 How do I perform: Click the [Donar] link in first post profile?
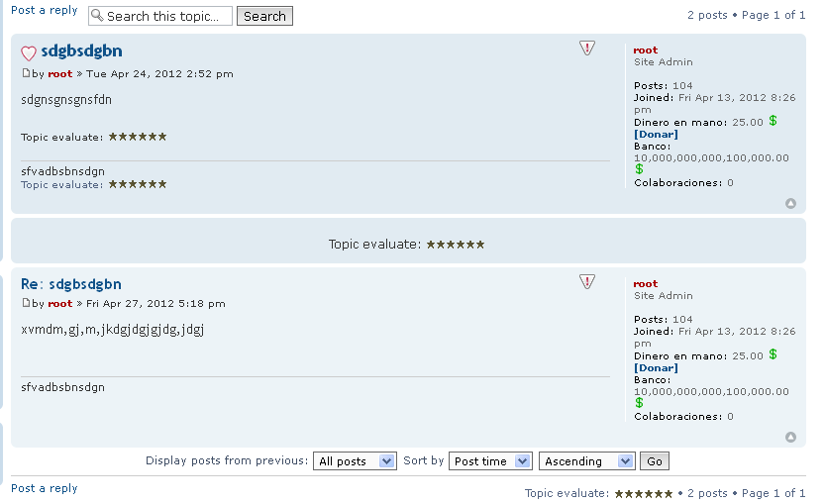coord(656,134)
